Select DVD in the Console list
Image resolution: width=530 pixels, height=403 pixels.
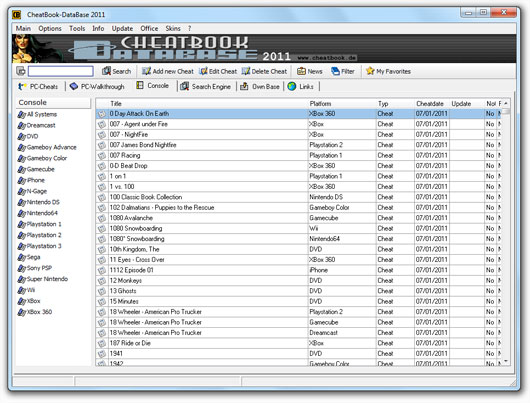click(x=32, y=137)
